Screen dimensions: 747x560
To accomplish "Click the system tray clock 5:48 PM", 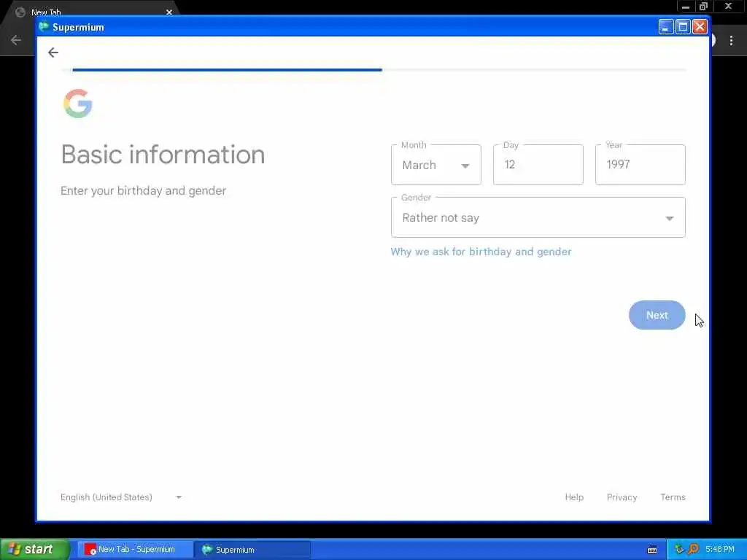I will point(720,549).
